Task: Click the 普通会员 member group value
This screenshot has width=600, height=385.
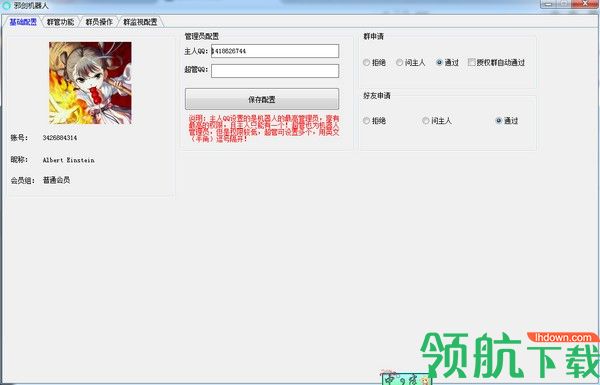Action: 56,180
